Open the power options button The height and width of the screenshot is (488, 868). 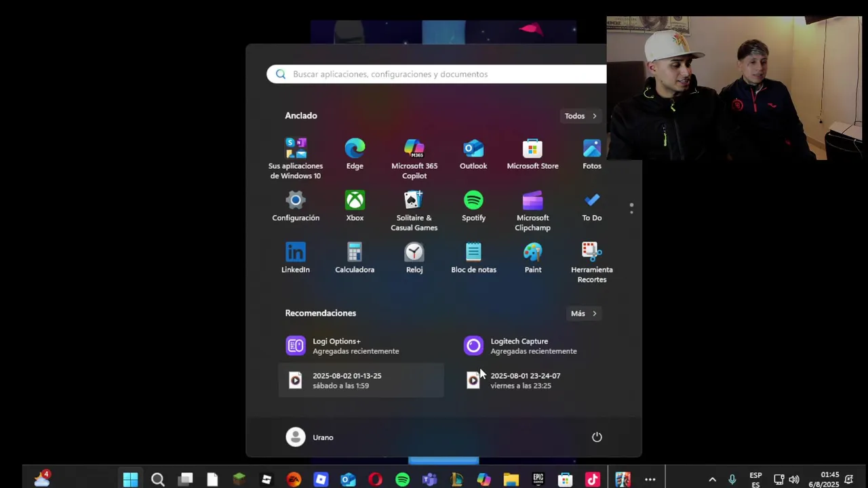coord(597,437)
